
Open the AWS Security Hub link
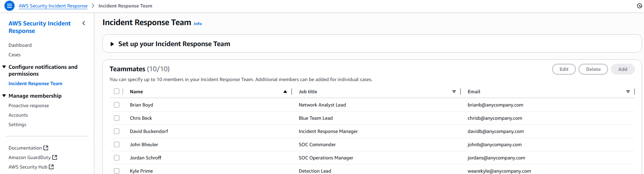coord(28,167)
